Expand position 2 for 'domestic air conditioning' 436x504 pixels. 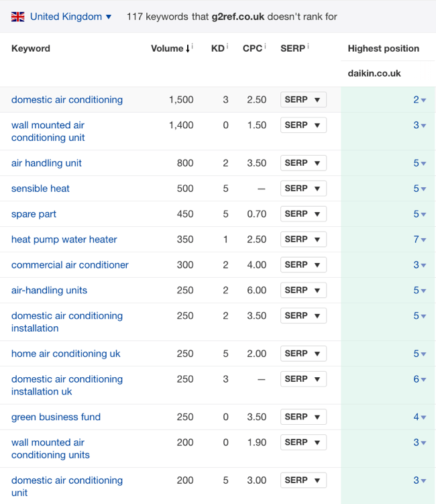420,100
